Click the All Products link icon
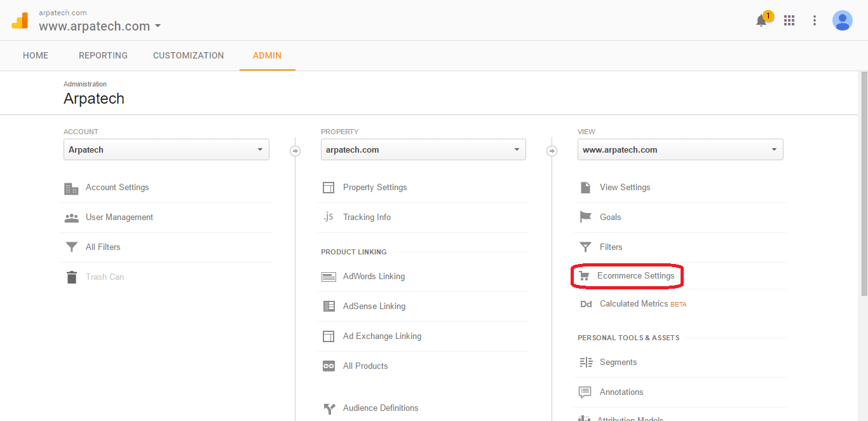868x421 pixels. [x=329, y=366]
